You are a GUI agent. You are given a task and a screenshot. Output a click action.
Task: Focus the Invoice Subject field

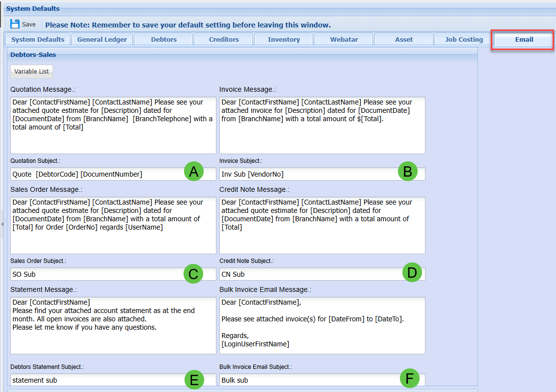click(322, 174)
